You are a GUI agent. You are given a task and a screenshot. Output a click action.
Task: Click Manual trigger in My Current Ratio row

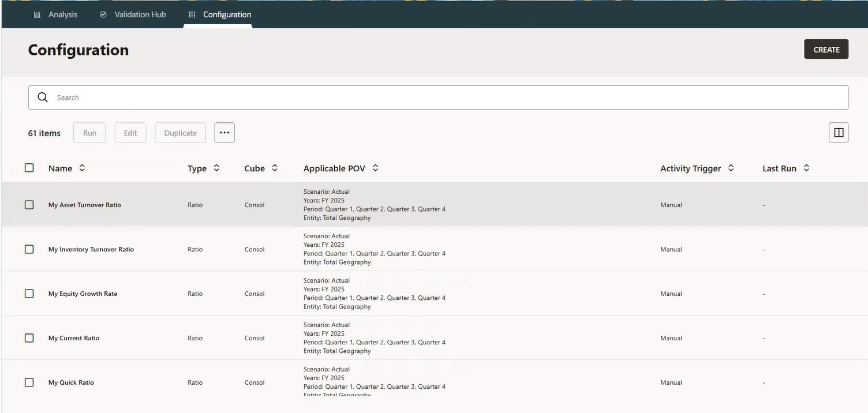point(671,338)
